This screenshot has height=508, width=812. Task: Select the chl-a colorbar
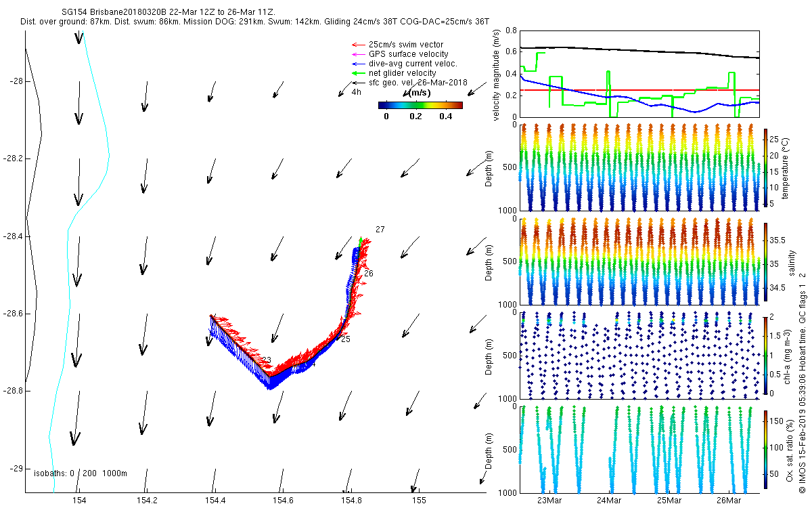(x=766, y=354)
